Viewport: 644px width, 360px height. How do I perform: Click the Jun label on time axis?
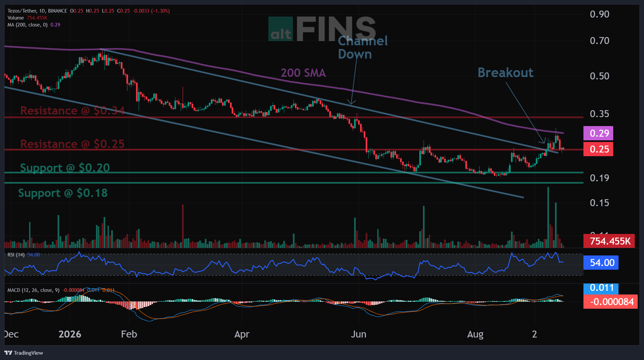[359, 334]
